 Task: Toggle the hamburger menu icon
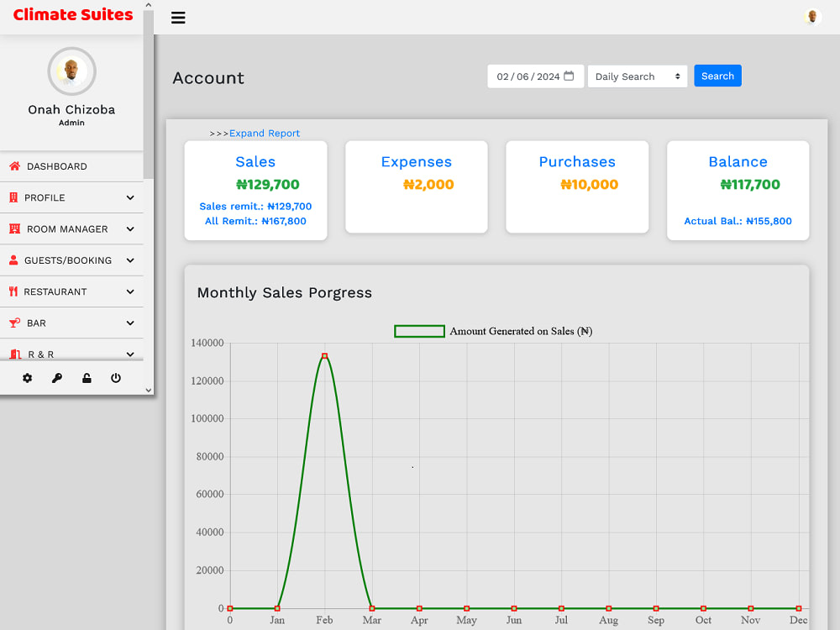tap(178, 18)
